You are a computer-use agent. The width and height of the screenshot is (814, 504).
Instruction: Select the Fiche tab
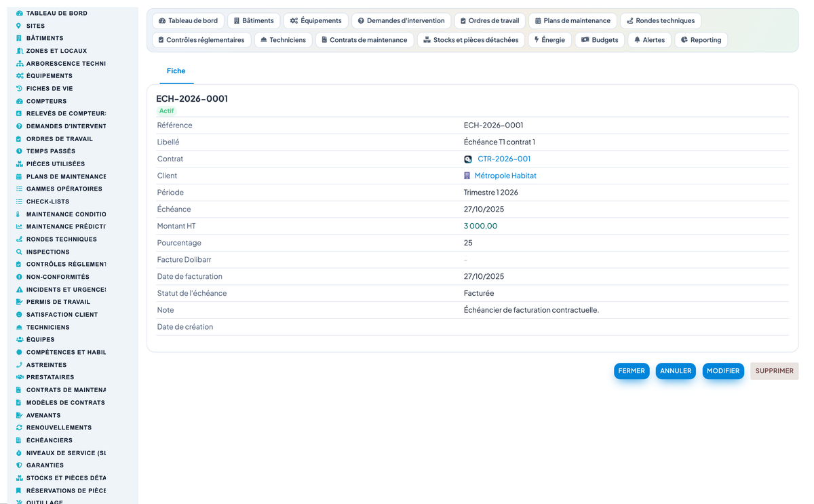[176, 71]
